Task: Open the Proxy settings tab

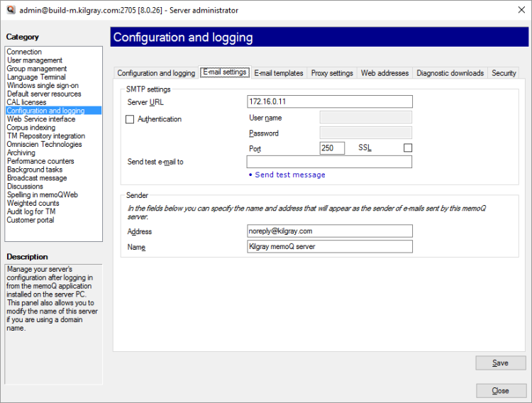Action: pyautogui.click(x=332, y=73)
